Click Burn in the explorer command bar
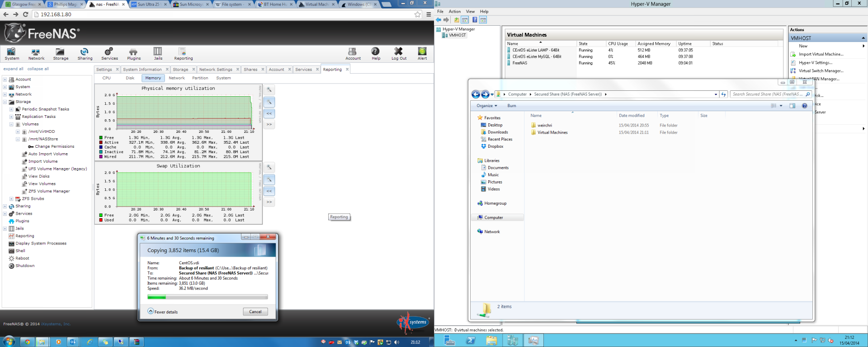Viewport: 868px width, 347px height. (x=512, y=106)
